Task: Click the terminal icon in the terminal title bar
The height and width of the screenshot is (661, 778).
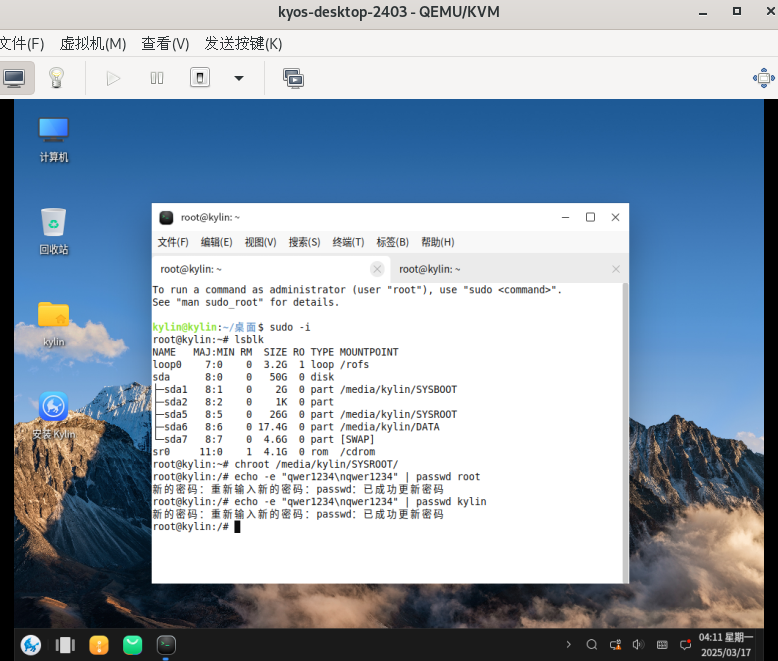Action: (x=166, y=217)
